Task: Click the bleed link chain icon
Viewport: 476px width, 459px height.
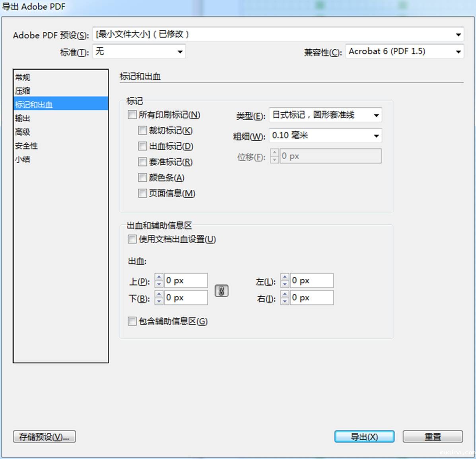Action: pyautogui.click(x=221, y=291)
